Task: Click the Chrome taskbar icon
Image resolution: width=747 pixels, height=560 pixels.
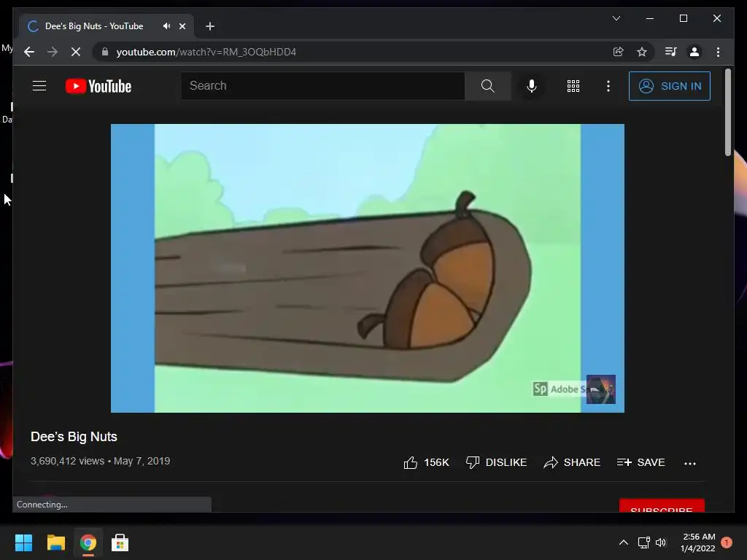Action: tap(88, 542)
